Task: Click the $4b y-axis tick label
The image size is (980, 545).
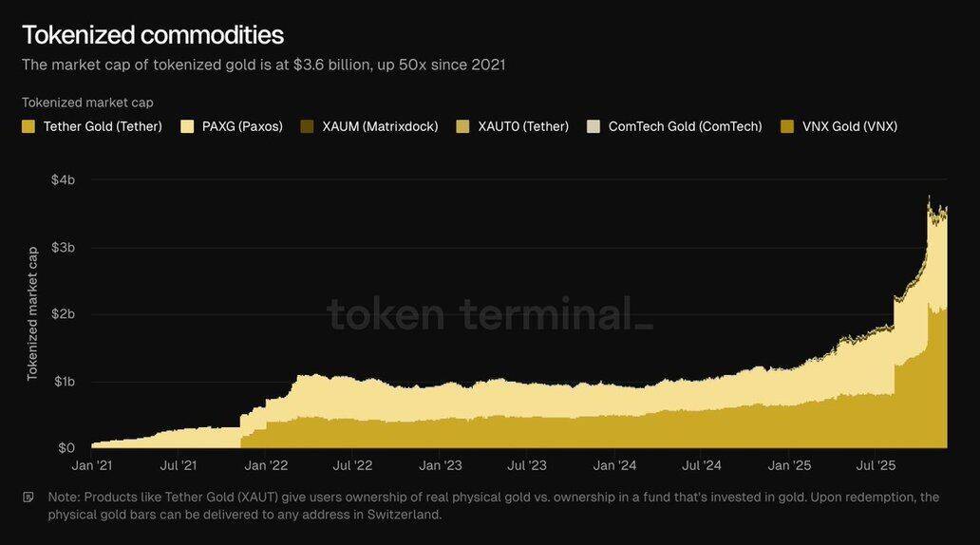Action: pos(64,179)
